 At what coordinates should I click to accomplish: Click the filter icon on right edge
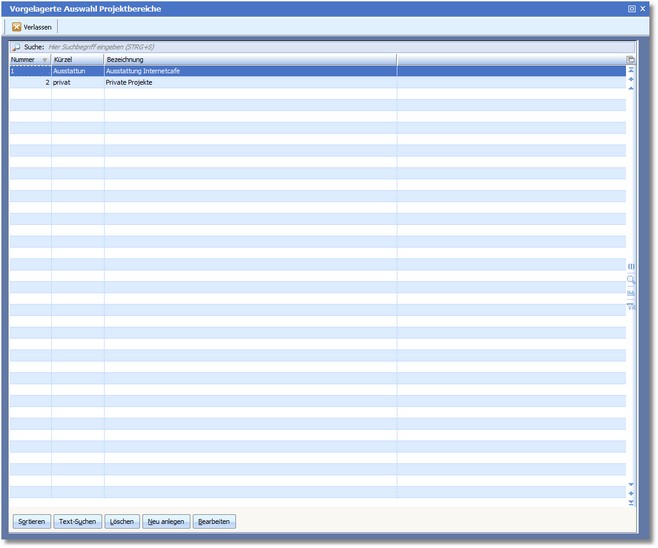pyautogui.click(x=631, y=306)
